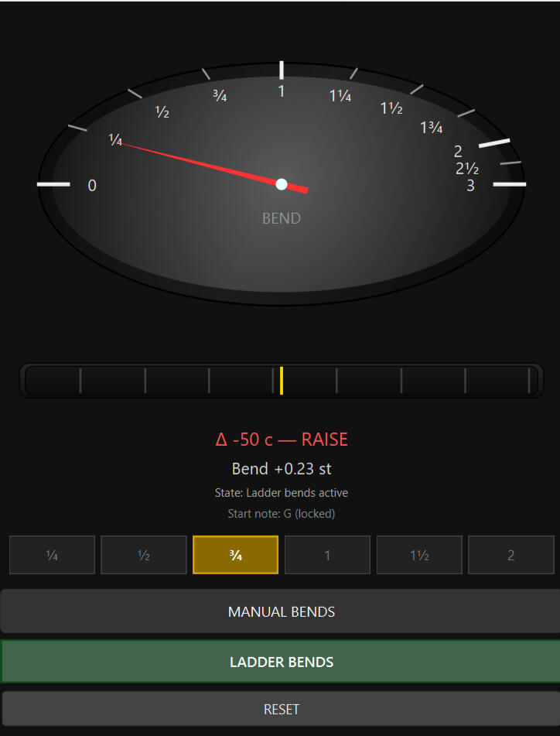Image resolution: width=560 pixels, height=736 pixels.
Task: Choose the 2 step bend preset button
Action: (510, 555)
